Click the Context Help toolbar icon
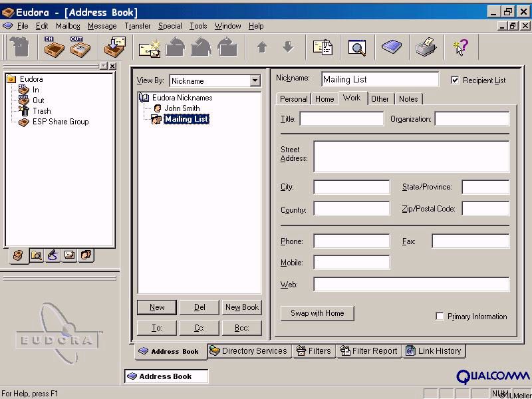This screenshot has width=532, height=399. 460,47
